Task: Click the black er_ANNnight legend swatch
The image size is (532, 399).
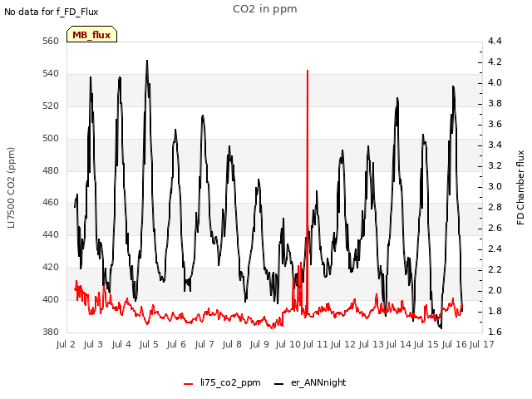Action: click(x=278, y=384)
